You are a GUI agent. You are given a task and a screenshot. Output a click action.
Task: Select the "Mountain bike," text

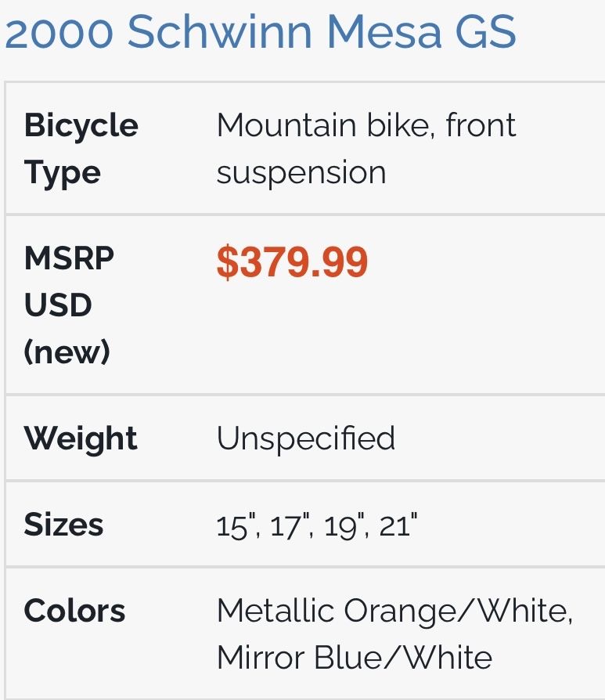[324, 125]
